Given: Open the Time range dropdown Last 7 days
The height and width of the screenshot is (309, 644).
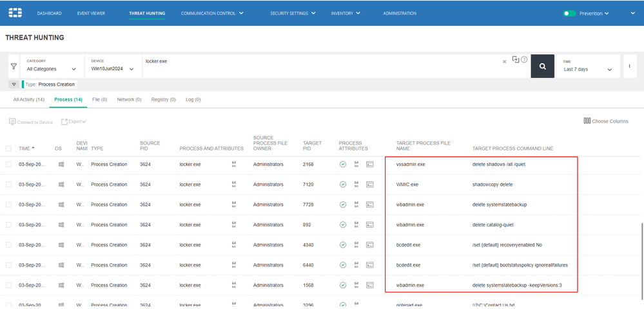Looking at the screenshot, I should [587, 69].
